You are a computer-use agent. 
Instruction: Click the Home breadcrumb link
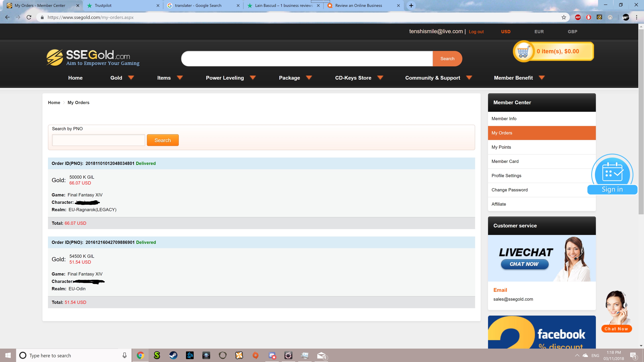pos(54,102)
